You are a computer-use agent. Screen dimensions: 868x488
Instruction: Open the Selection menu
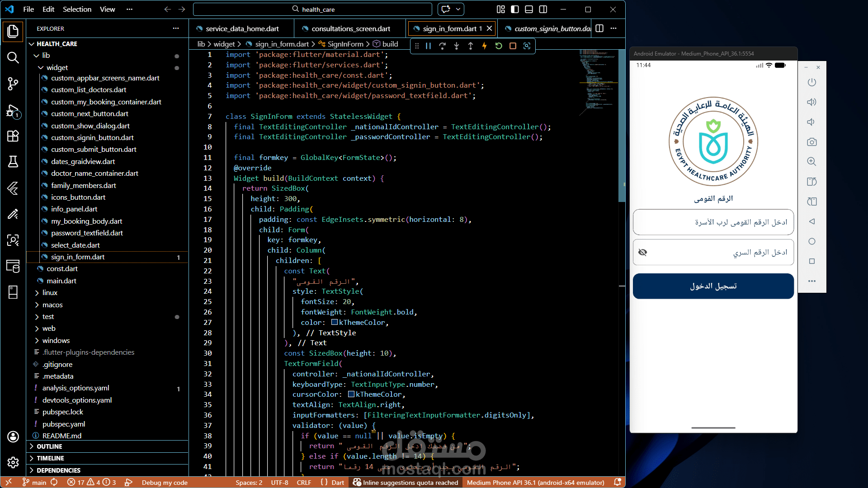coord(77,9)
